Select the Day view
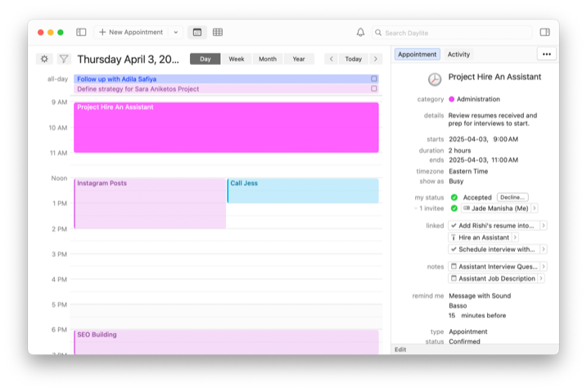The height and width of the screenshot is (392, 587). coord(205,59)
